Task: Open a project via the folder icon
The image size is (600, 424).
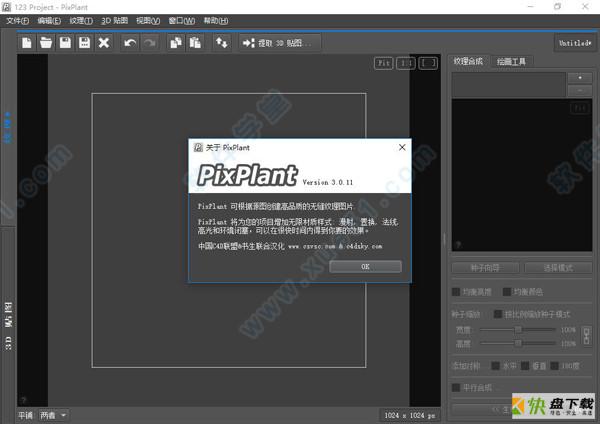Action: click(x=46, y=42)
